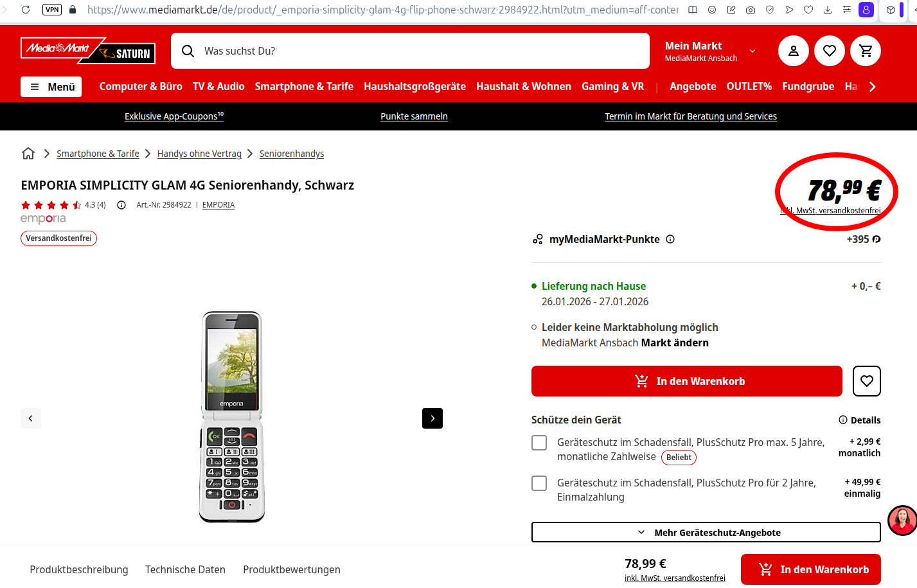Expand more navigation categories arrow
917x588 pixels.
click(872, 87)
